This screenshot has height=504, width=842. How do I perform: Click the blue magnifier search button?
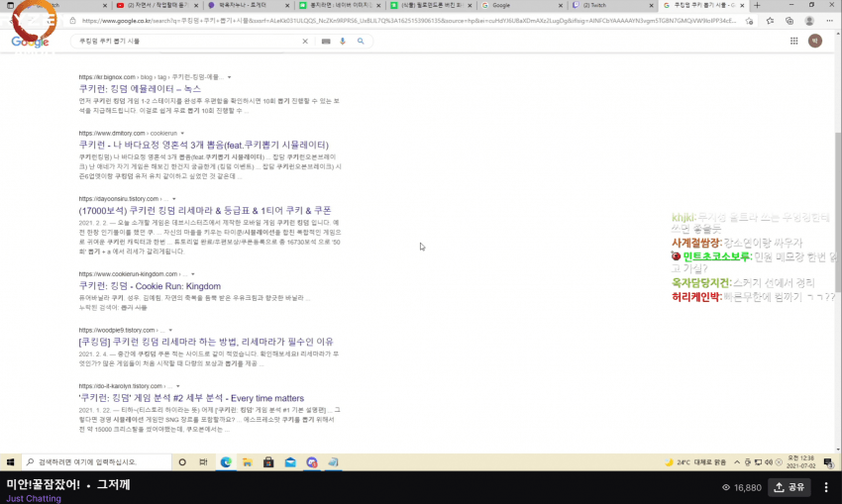[x=361, y=42]
